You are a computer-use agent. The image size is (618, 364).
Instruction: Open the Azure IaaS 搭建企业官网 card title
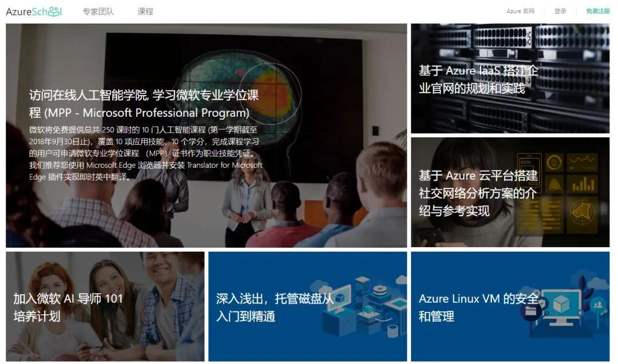point(478,80)
